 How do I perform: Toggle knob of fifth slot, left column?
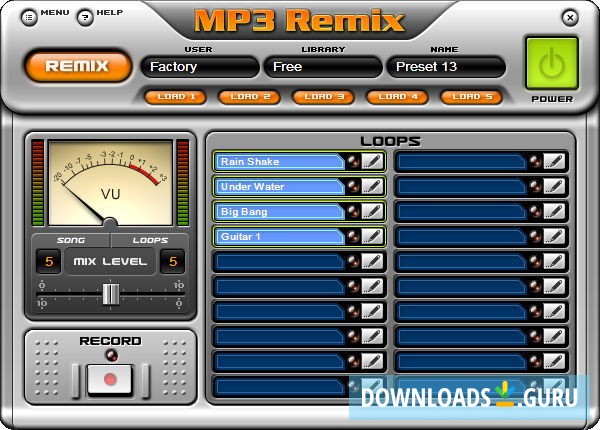(x=354, y=262)
